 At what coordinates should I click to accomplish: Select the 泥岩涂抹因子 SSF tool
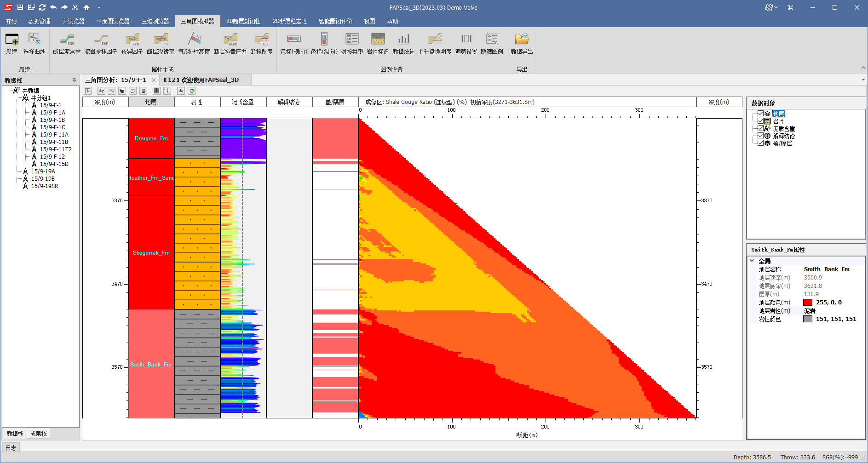coord(101,44)
